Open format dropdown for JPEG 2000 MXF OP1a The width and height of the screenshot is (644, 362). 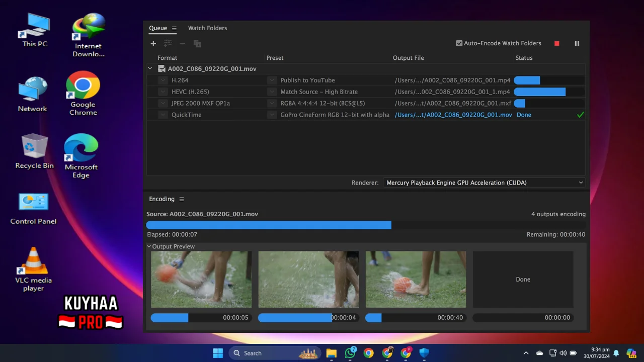tap(163, 104)
